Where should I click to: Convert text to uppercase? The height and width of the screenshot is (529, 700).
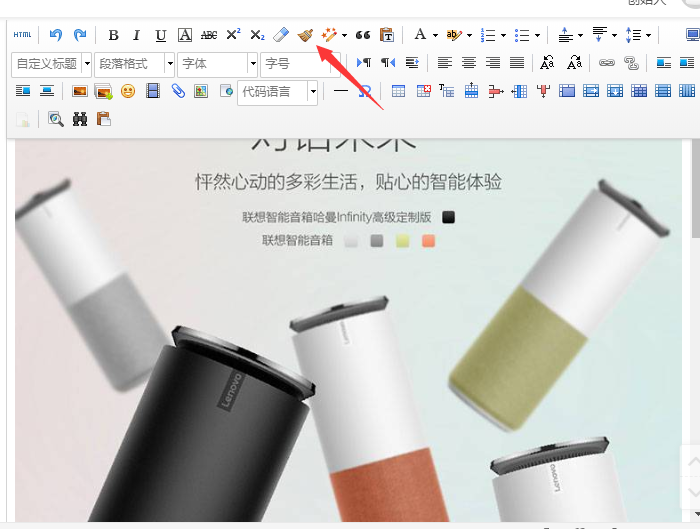pos(547,63)
